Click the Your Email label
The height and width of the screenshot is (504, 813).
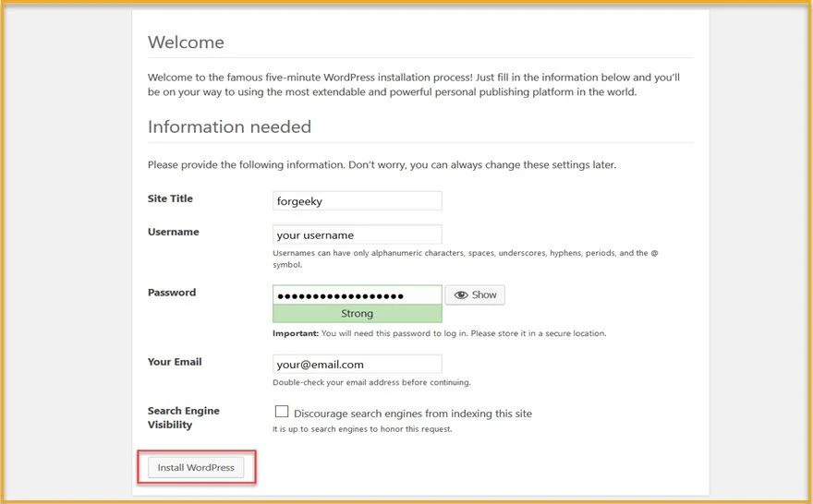(x=175, y=362)
